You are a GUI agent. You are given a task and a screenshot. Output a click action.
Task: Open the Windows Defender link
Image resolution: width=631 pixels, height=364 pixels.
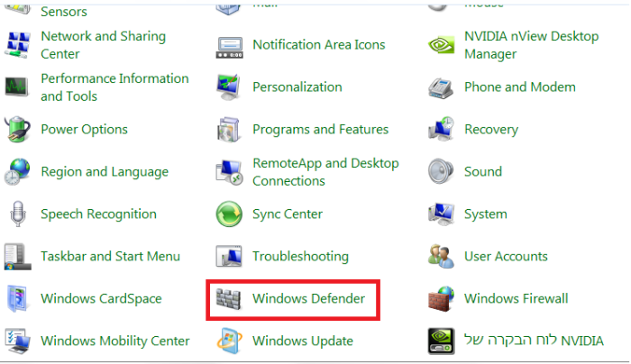point(308,298)
